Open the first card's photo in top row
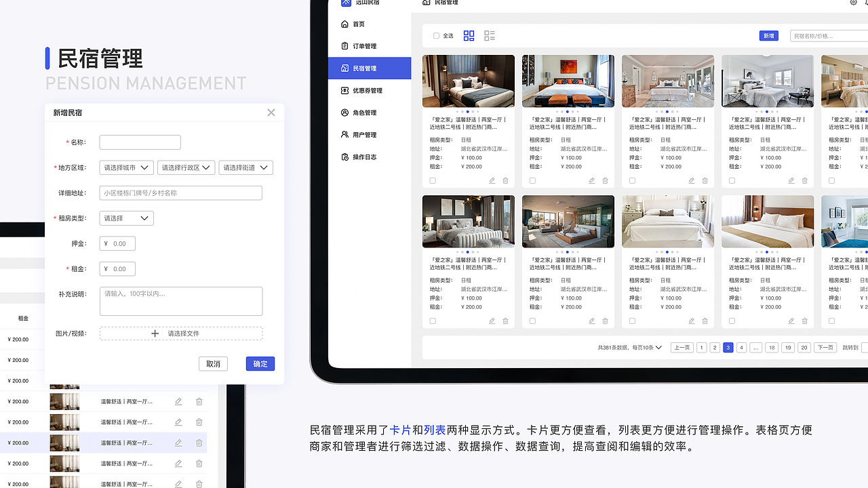868x488 pixels. pos(469,81)
